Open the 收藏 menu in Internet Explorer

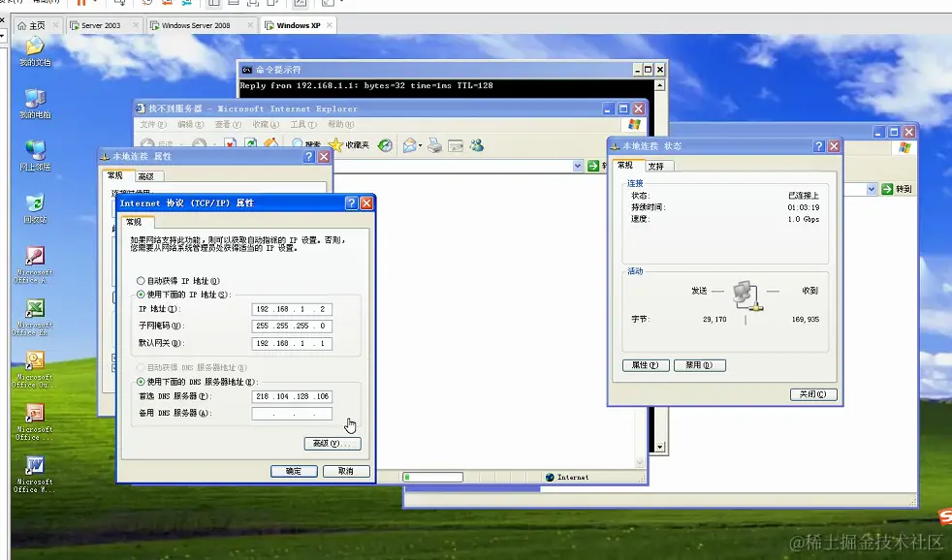pos(266,124)
